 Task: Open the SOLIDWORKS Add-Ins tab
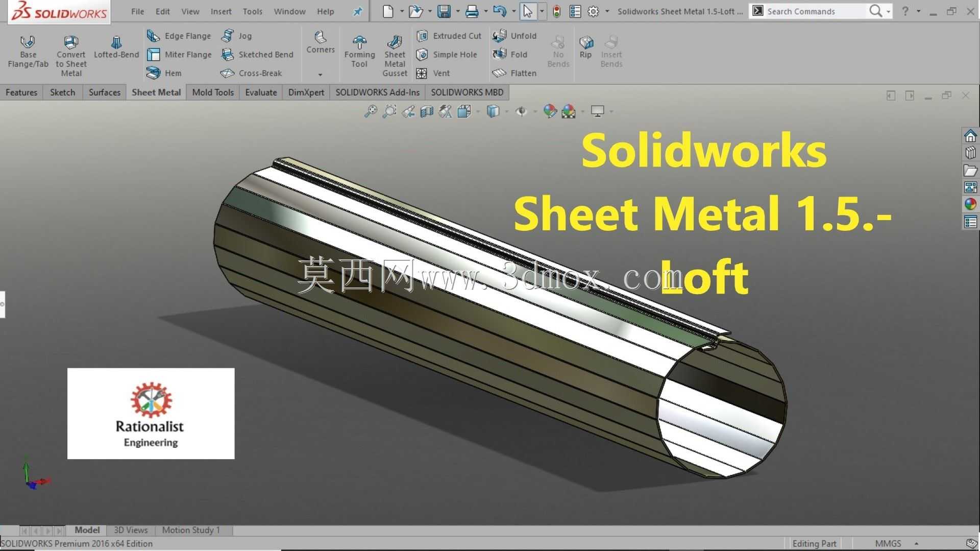point(377,92)
